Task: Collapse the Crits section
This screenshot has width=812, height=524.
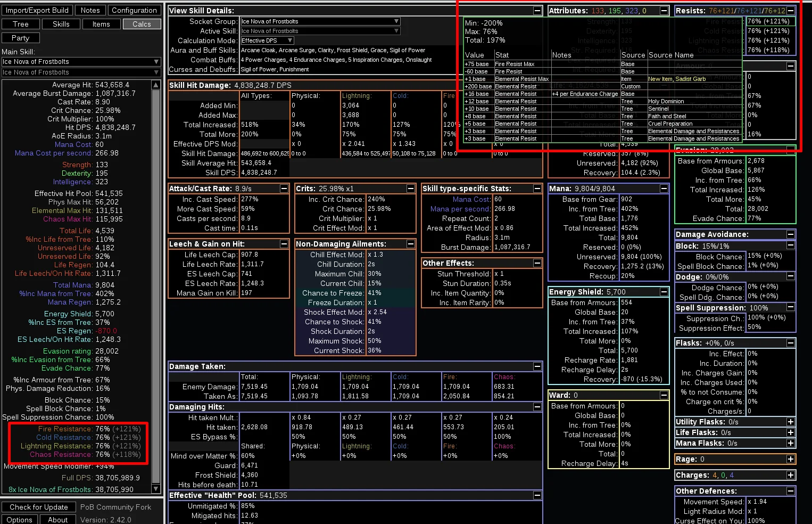Action: point(411,189)
